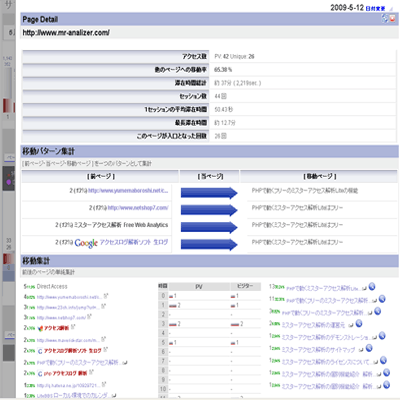The image size is (400, 400).
Task: Select the Page Detail header title
Action: point(40,19)
